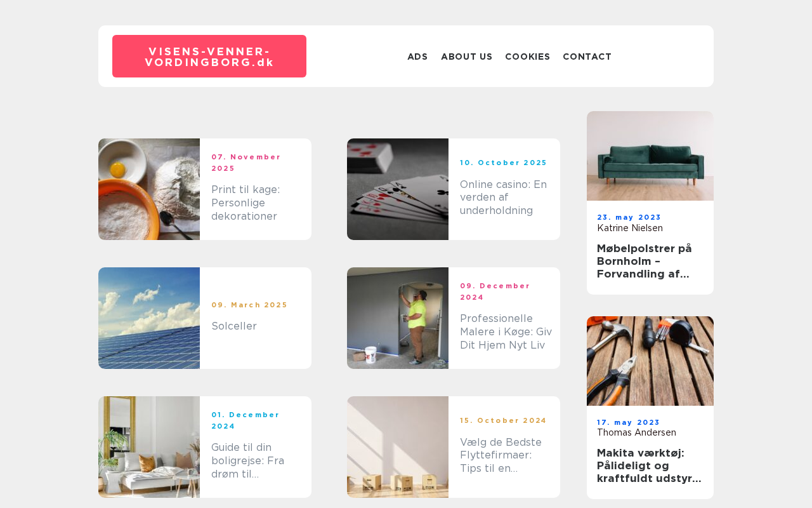This screenshot has width=812, height=508.
Task: Read 'Online casino: En verden af underholdning'
Action: coord(504,197)
